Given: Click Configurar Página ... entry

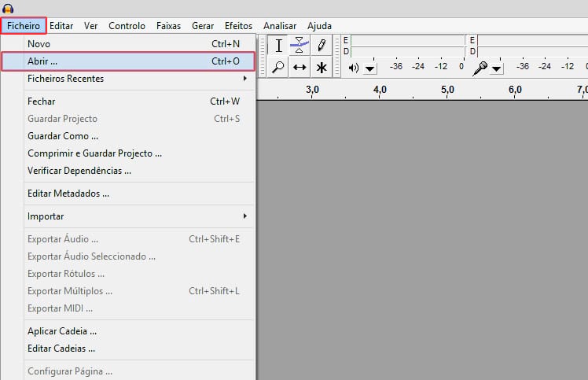Looking at the screenshot, I should pos(128,371).
